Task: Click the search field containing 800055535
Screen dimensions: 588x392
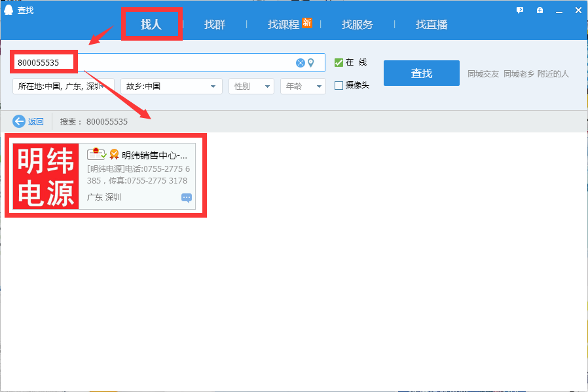Action: click(x=183, y=63)
